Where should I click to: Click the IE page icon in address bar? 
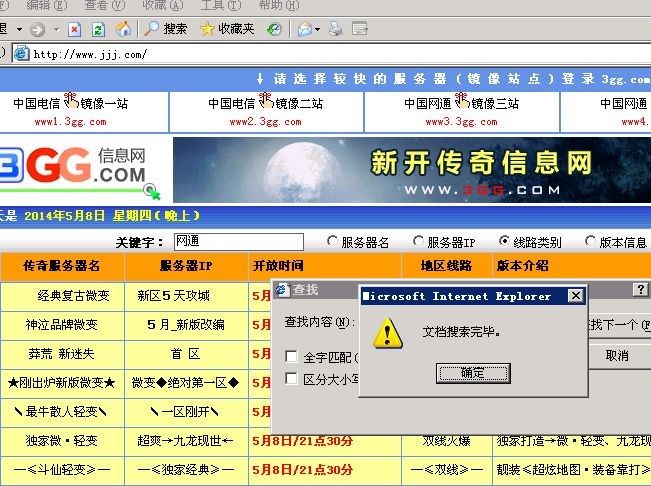pyautogui.click(x=21, y=54)
